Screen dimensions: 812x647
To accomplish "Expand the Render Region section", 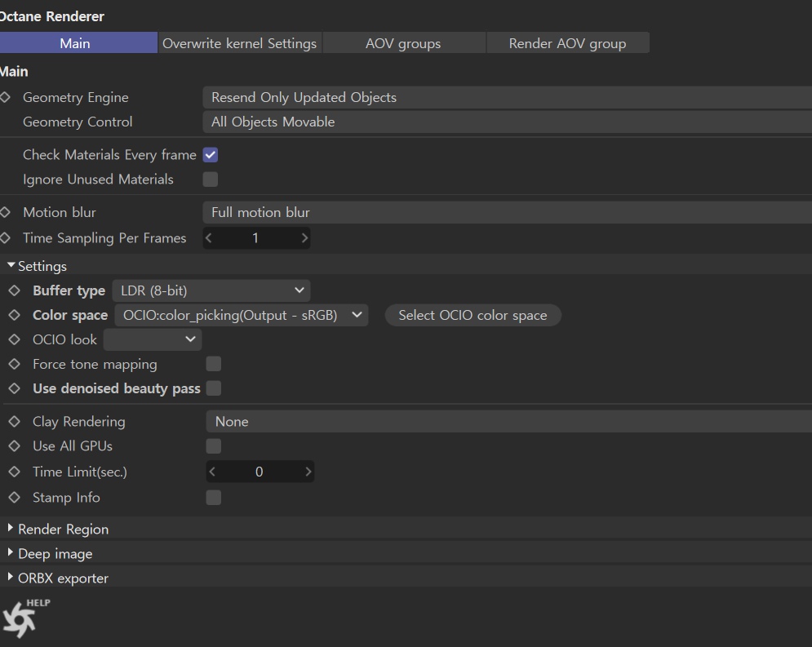I will [x=11, y=528].
